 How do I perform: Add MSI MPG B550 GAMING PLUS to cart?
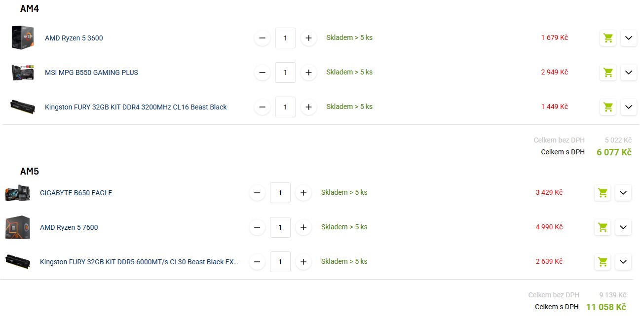tap(608, 72)
